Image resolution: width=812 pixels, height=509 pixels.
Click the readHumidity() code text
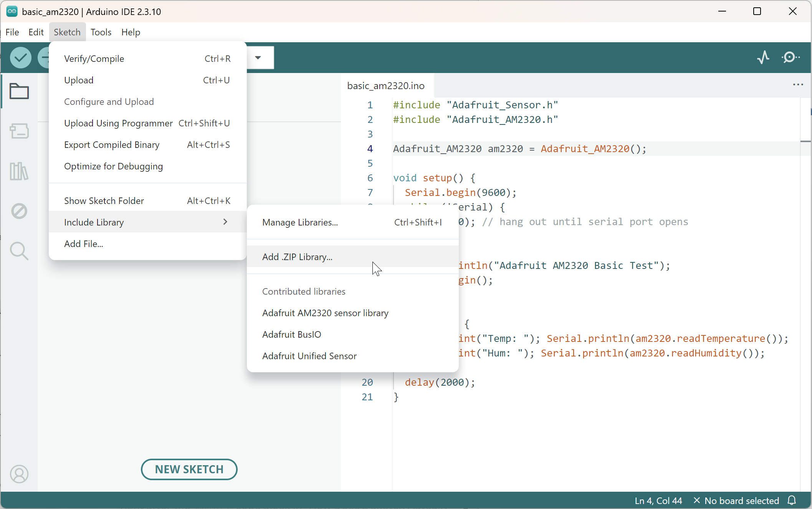click(x=713, y=353)
